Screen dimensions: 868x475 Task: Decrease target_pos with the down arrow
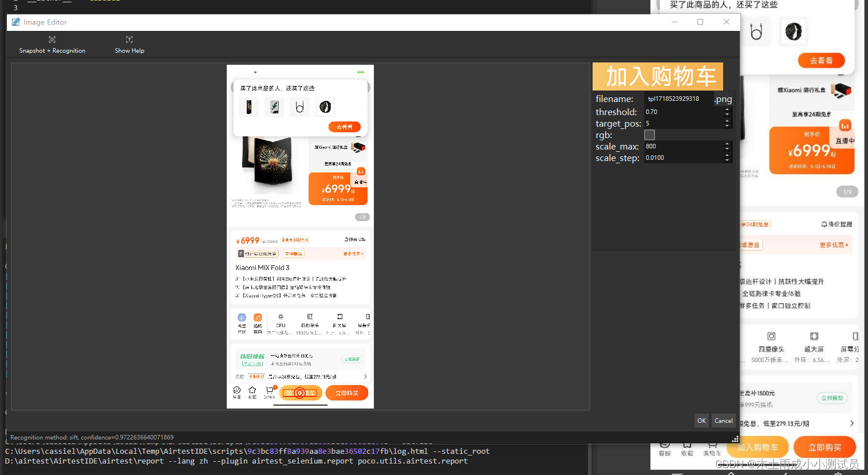coord(727,126)
